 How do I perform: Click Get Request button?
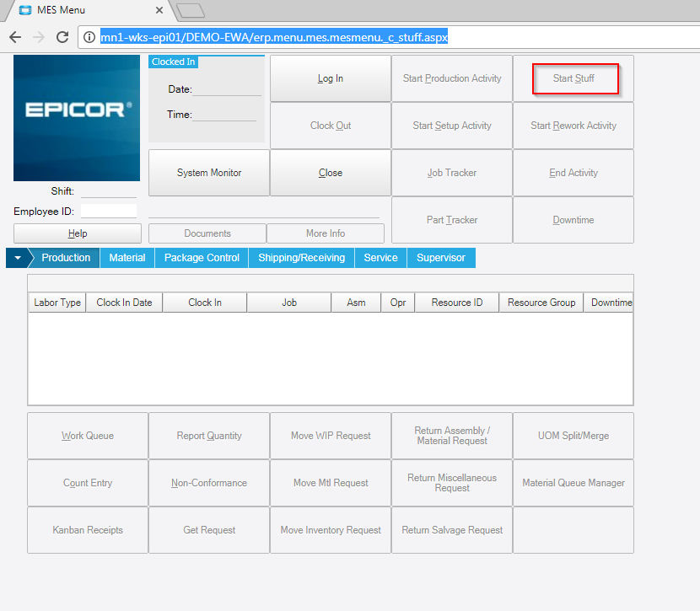pyautogui.click(x=209, y=530)
